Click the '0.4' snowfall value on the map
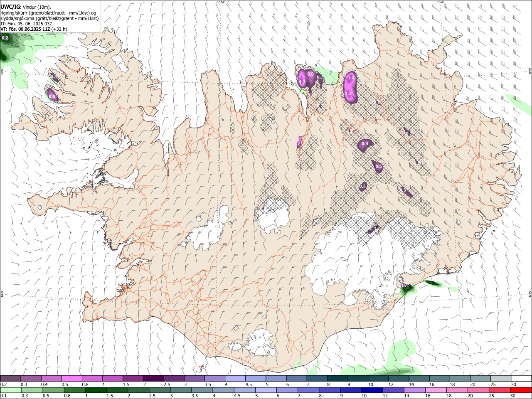 [365, 143]
